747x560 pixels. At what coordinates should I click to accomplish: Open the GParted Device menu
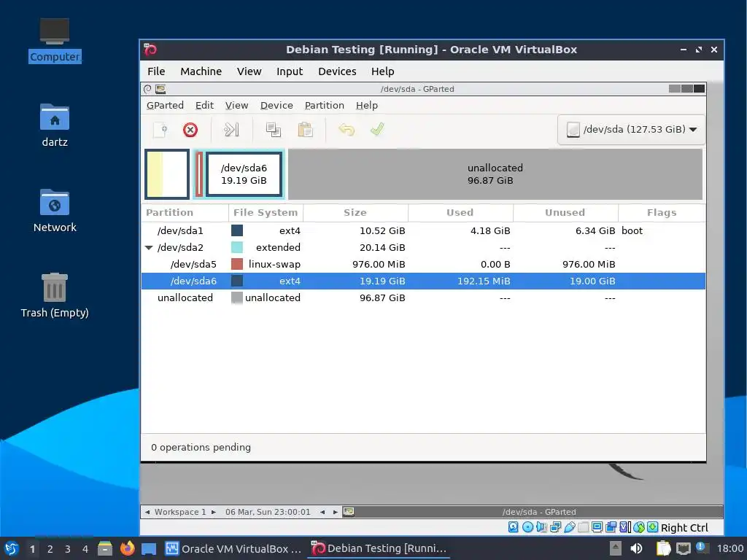coord(276,105)
